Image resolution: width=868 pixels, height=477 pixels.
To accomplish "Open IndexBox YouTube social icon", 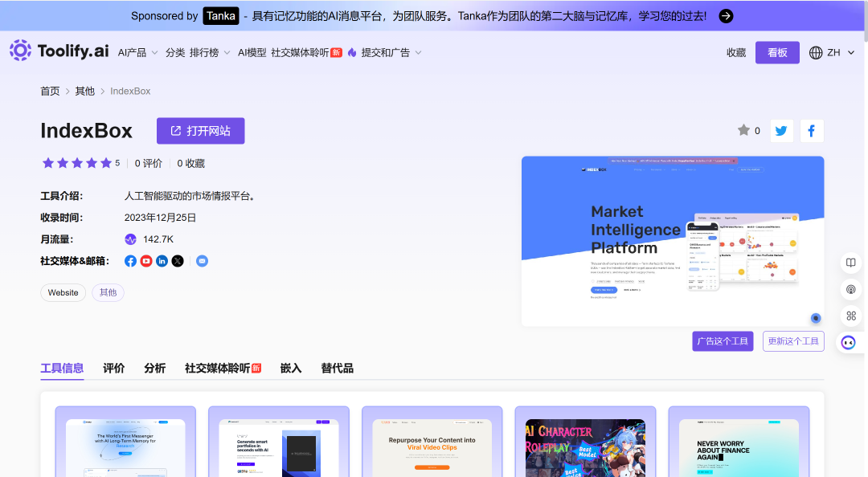I will coord(146,261).
